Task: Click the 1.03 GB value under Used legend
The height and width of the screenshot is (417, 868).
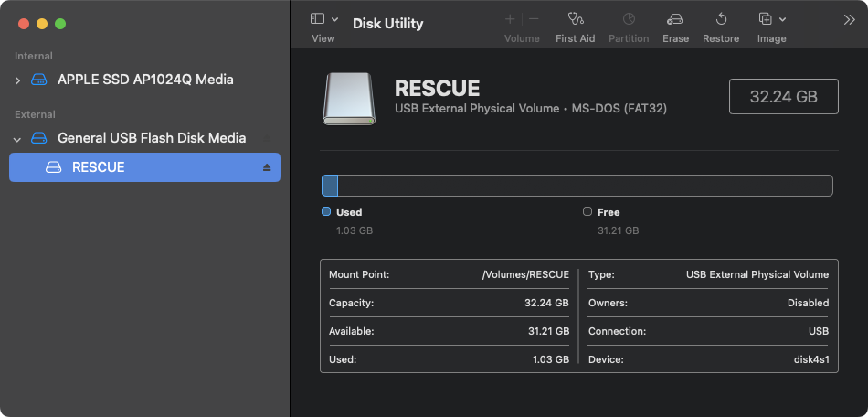Action: (x=355, y=230)
